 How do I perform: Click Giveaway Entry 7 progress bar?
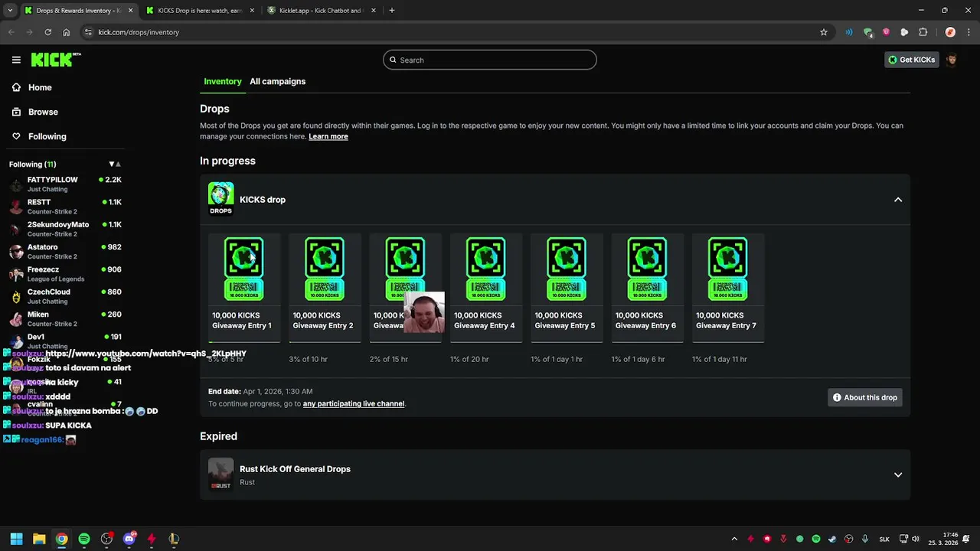[727, 342]
